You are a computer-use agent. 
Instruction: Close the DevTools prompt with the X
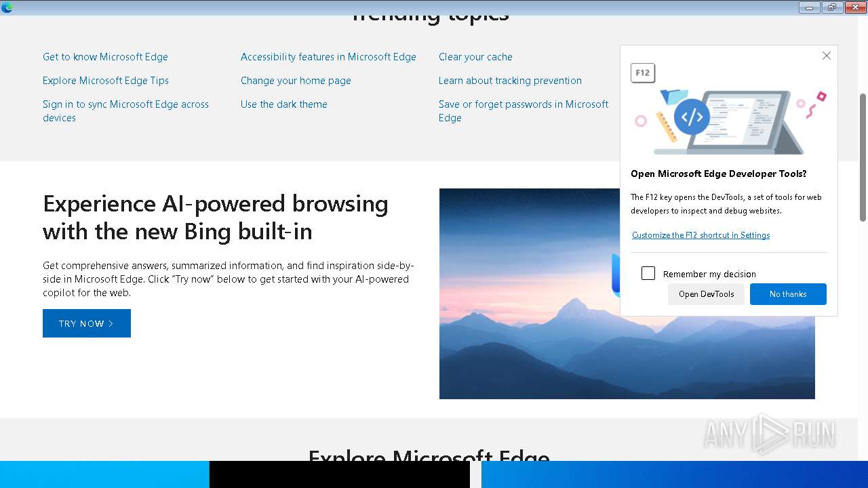826,56
